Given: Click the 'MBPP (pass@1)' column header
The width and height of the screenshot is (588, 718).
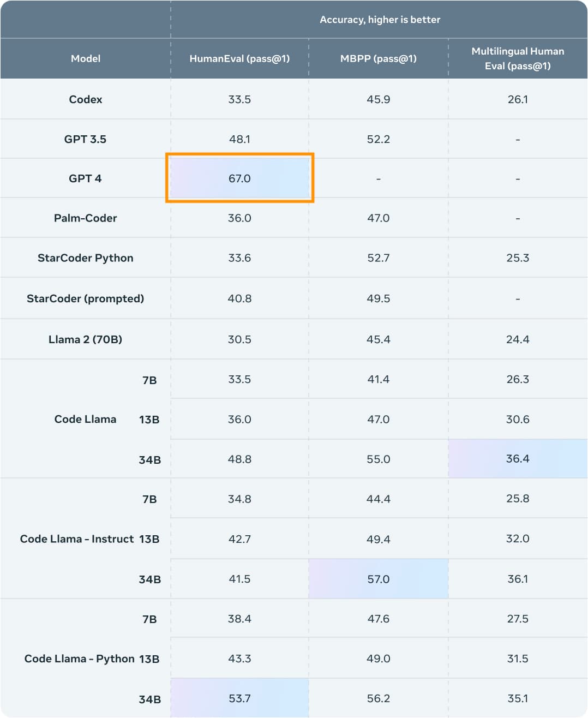Looking at the screenshot, I should [379, 58].
